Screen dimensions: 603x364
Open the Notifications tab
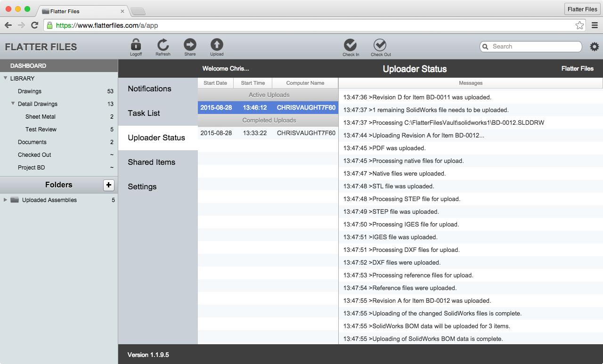pyautogui.click(x=158, y=89)
